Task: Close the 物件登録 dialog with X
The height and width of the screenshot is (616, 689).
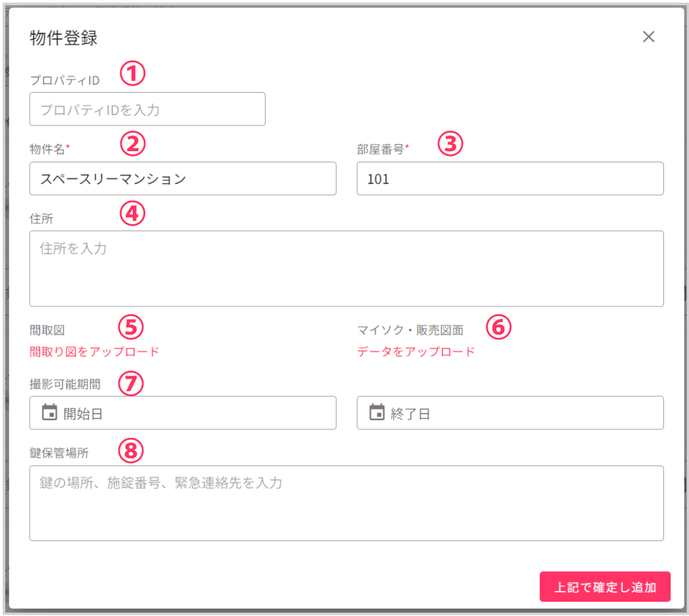Action: coord(649,36)
